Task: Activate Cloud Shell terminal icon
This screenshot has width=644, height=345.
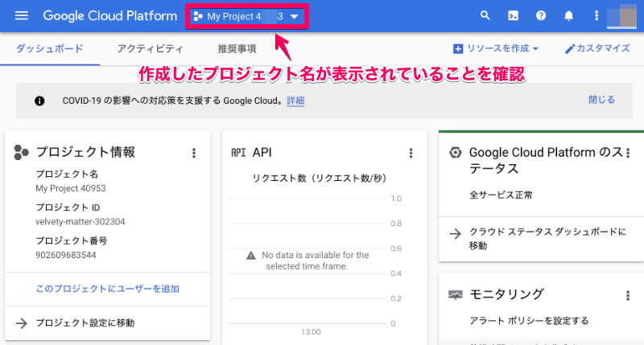Action: click(513, 16)
